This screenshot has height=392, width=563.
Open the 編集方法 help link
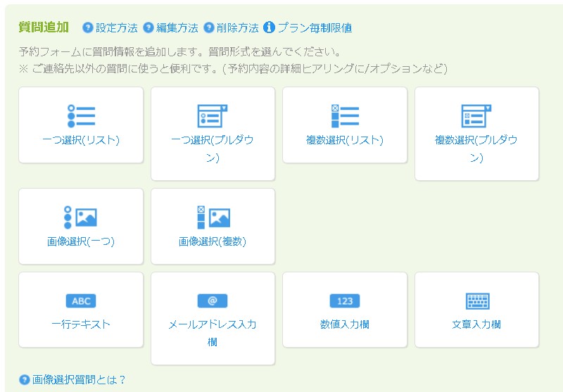pos(177,28)
